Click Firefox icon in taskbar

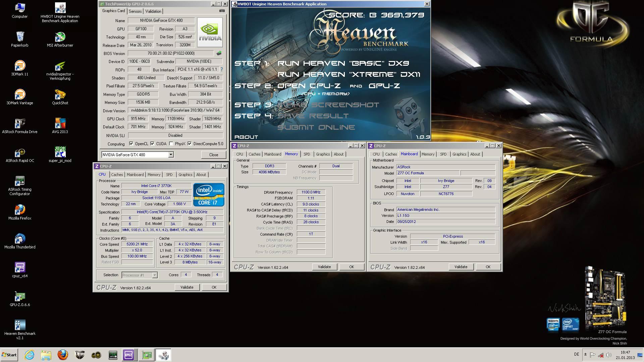coord(63,355)
